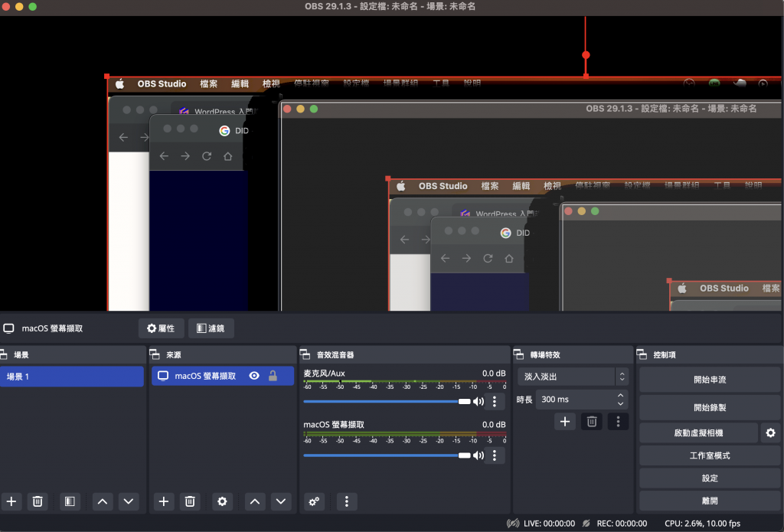Open the 編輯 menu in captured menu bar

240,83
